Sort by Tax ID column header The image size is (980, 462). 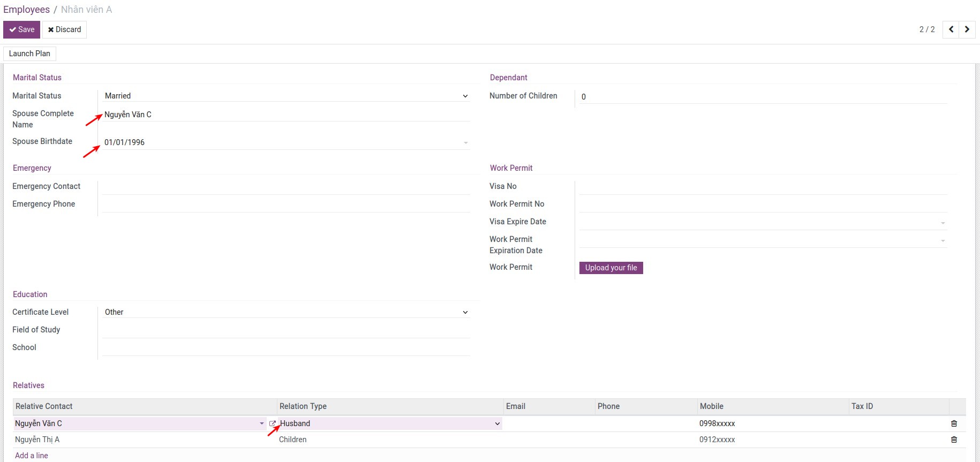pyautogui.click(x=899, y=406)
